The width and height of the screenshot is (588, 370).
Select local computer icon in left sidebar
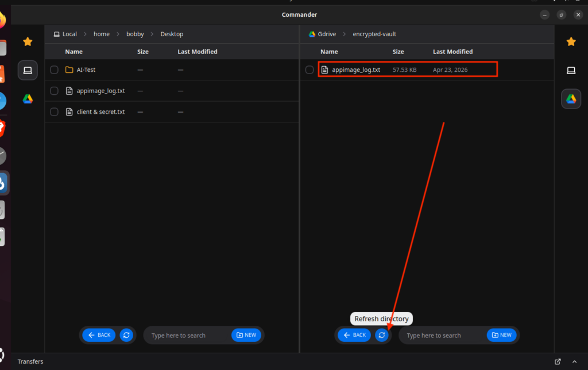point(28,70)
